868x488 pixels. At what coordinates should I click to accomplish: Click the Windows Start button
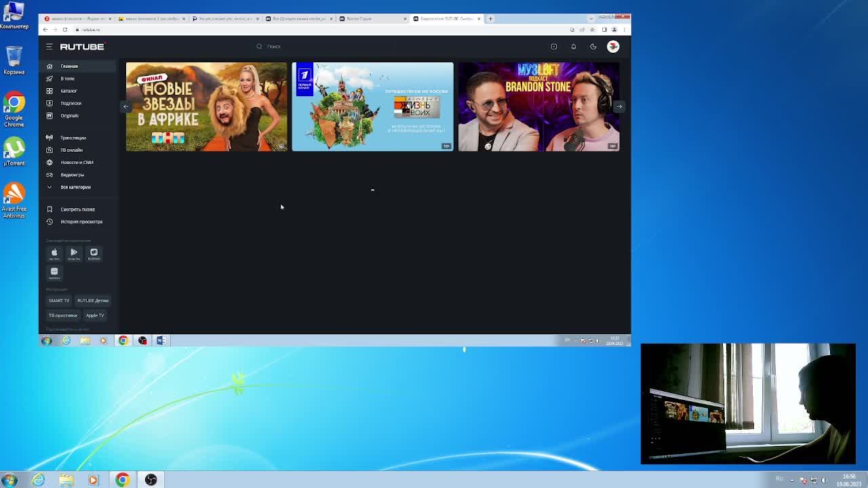click(x=9, y=480)
